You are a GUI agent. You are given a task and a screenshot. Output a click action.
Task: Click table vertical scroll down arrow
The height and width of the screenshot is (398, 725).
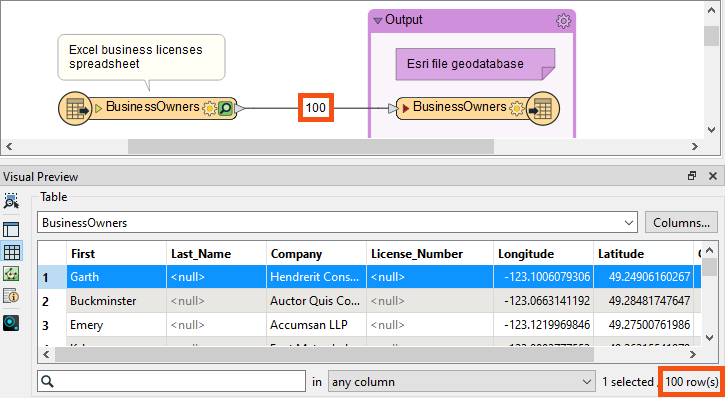[x=710, y=338]
